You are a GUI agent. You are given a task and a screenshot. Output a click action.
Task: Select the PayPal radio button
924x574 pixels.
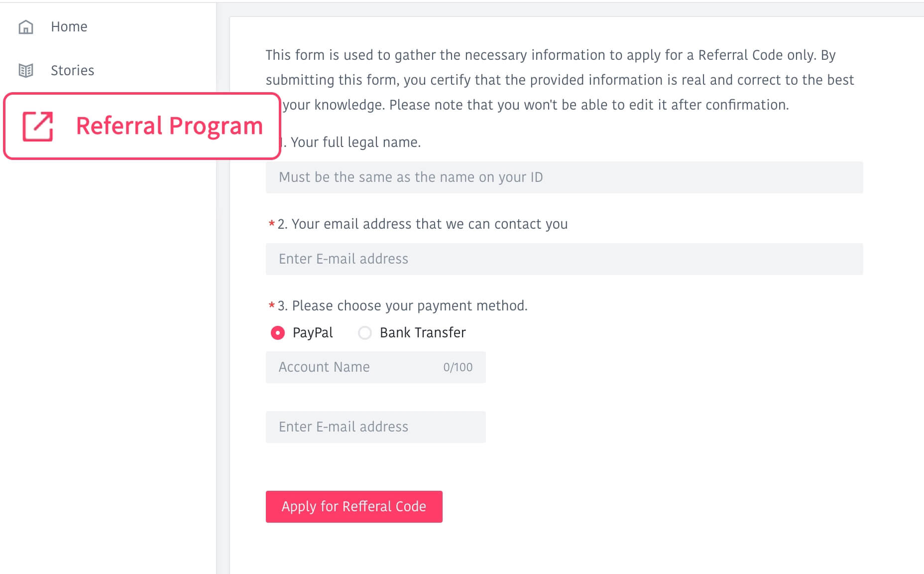tap(277, 333)
